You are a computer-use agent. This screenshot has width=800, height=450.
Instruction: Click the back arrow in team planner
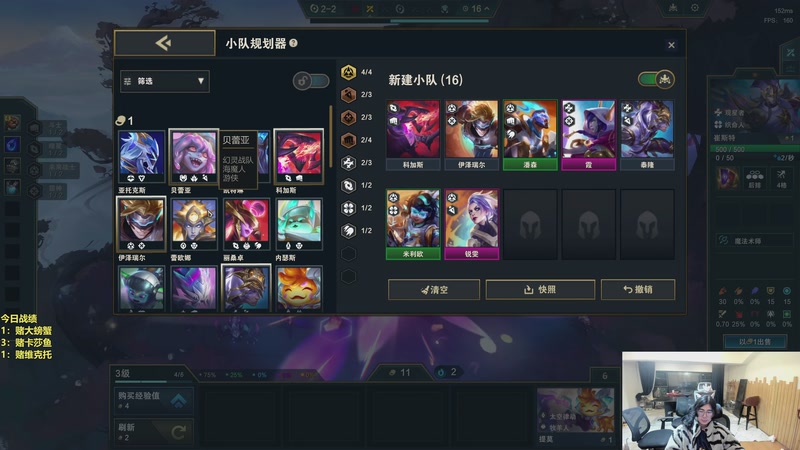(164, 43)
